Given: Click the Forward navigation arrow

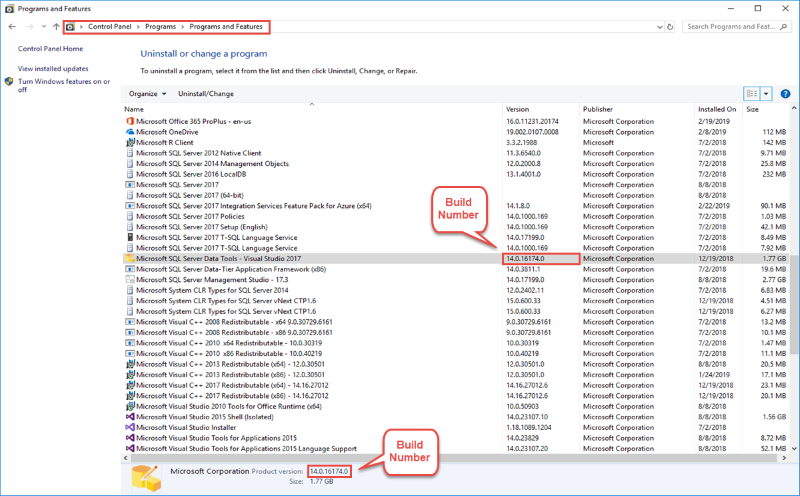Looking at the screenshot, I should pyautogui.click(x=30, y=27).
